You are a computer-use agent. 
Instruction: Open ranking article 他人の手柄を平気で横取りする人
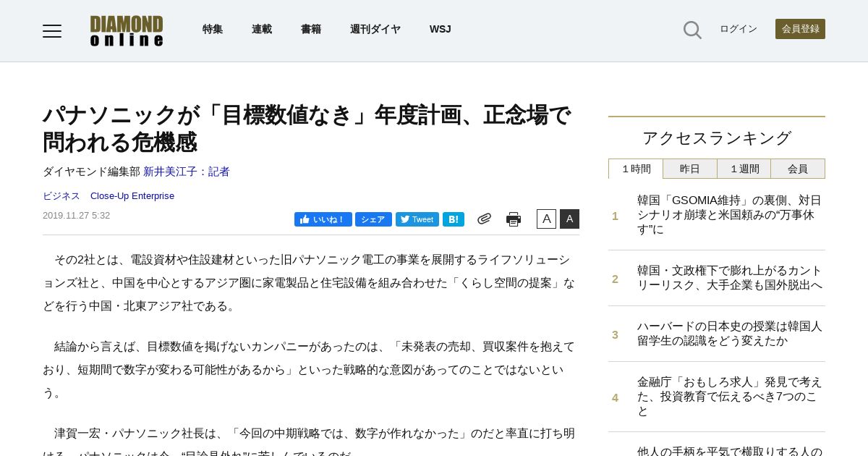(x=729, y=451)
